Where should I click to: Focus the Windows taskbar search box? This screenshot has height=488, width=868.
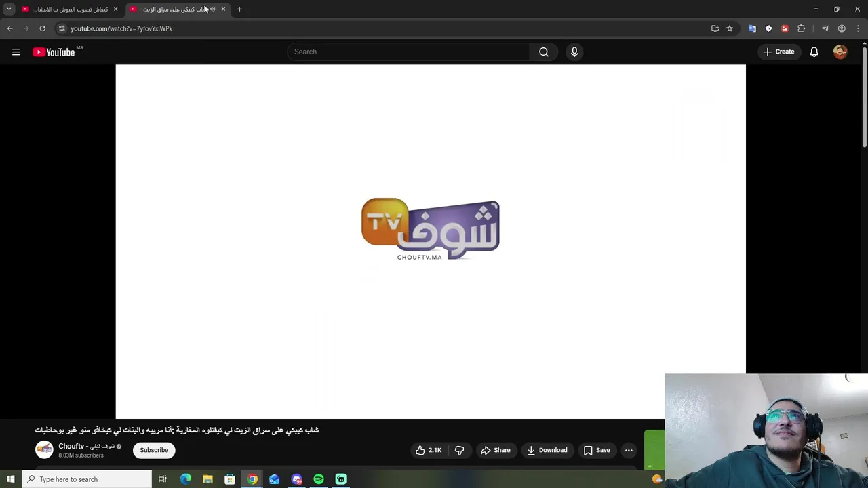[87, 479]
